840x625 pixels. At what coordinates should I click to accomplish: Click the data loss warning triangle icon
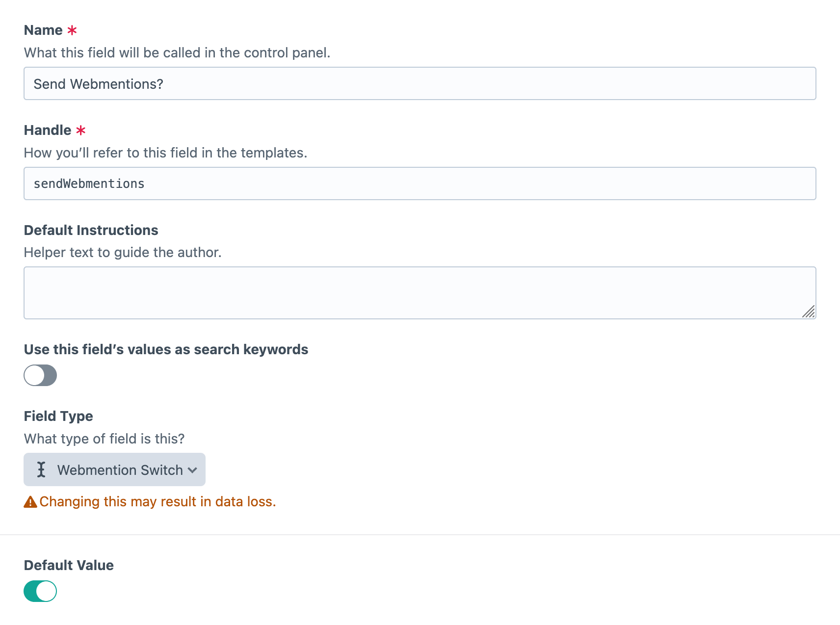[30, 502]
